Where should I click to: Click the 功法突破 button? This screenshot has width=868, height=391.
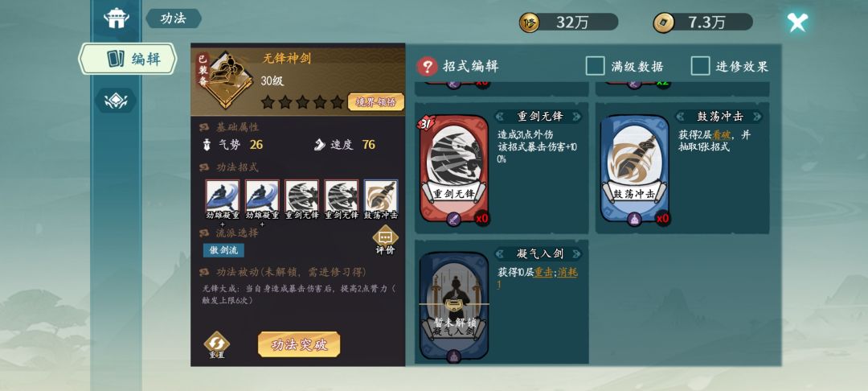point(299,344)
